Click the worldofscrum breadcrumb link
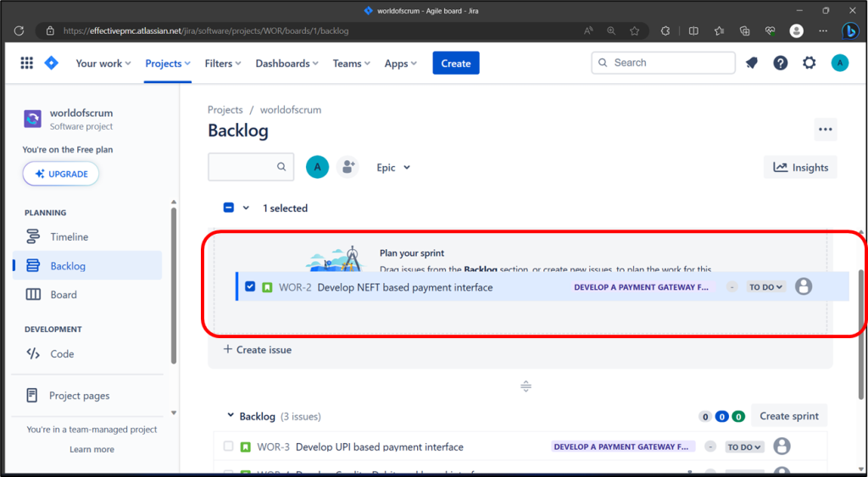 coord(291,109)
